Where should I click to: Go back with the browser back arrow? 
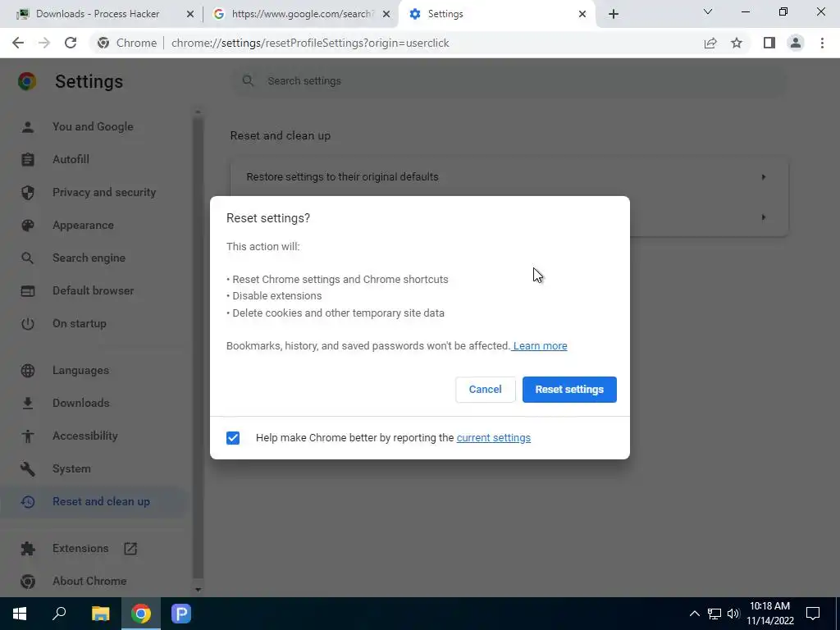[x=18, y=43]
